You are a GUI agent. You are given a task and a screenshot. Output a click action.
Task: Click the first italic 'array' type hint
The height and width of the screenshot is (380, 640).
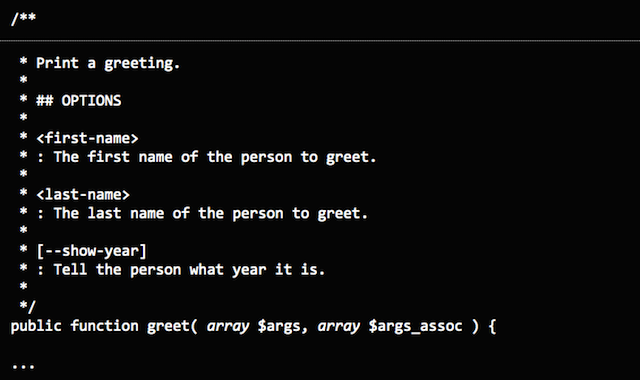pos(228,327)
